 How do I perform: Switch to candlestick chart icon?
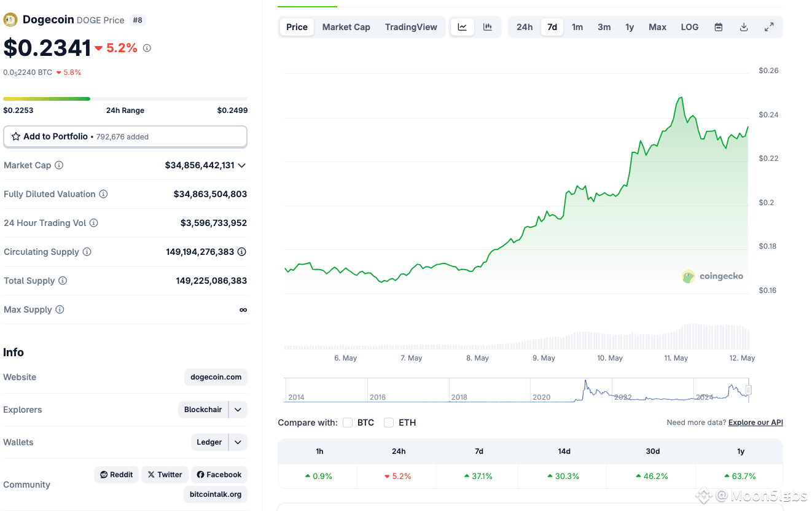(x=488, y=27)
